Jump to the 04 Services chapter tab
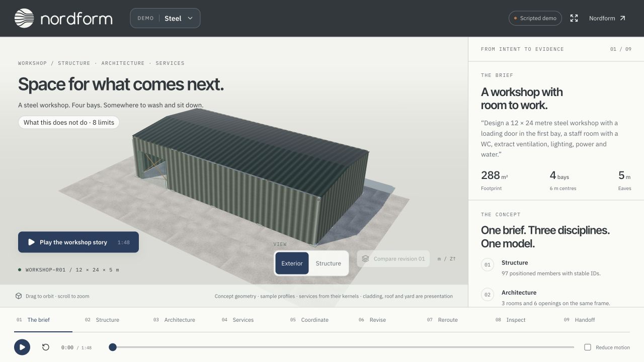Image resolution: width=644 pixels, height=362 pixels. pos(249,320)
